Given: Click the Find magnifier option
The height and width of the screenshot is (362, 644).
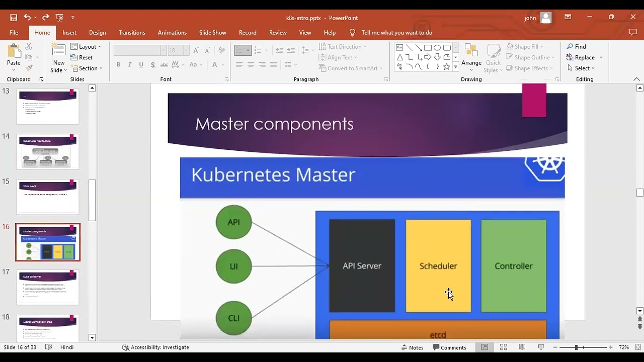Looking at the screenshot, I should pyautogui.click(x=576, y=47).
